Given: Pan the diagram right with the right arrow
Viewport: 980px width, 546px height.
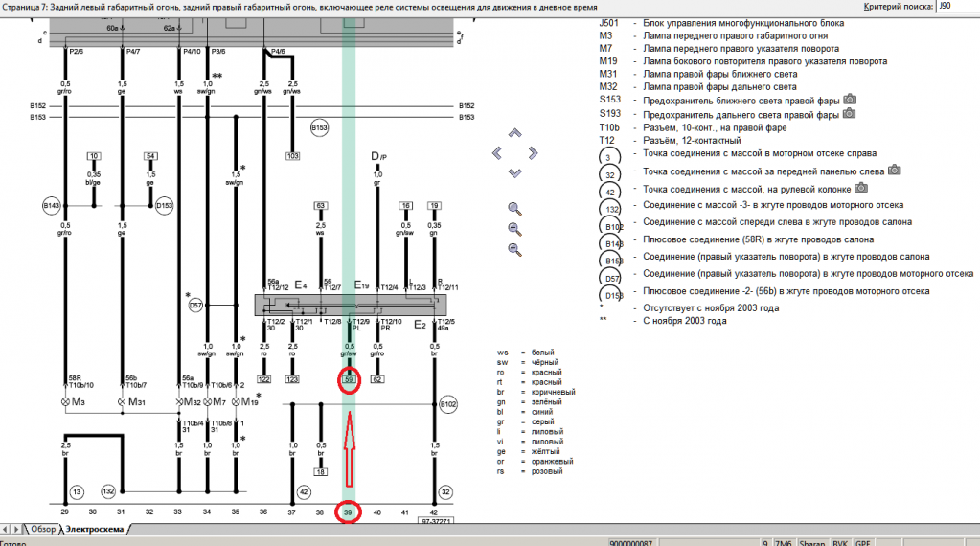Looking at the screenshot, I should tap(534, 153).
